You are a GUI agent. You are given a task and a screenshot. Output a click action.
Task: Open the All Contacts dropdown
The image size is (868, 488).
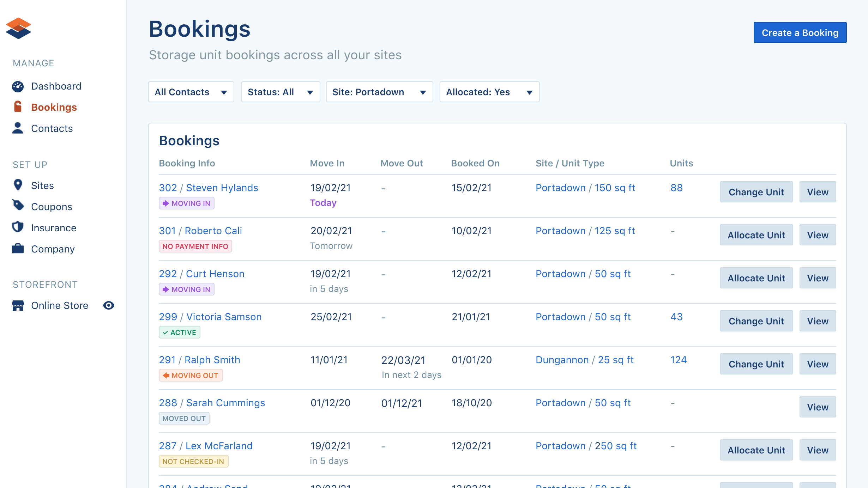[x=191, y=92]
